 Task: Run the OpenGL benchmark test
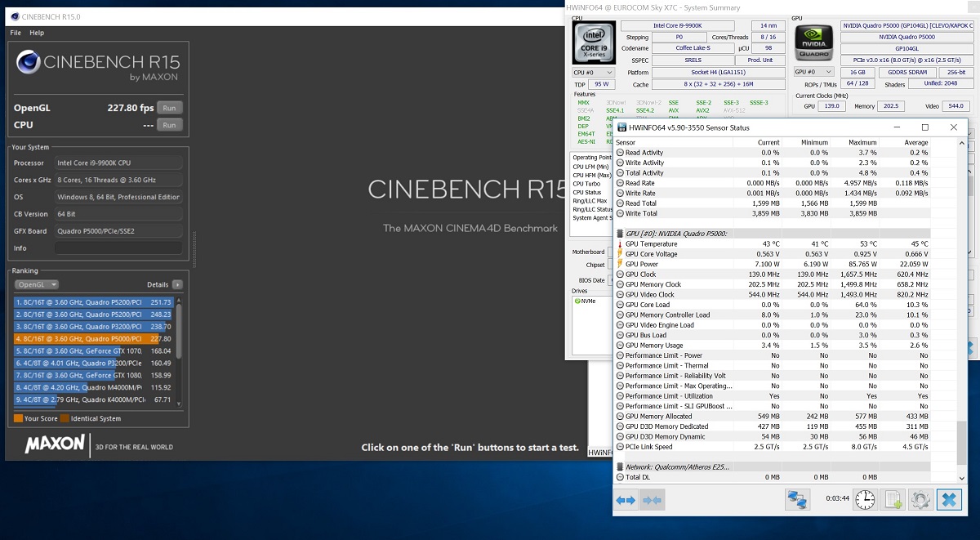pyautogui.click(x=169, y=108)
